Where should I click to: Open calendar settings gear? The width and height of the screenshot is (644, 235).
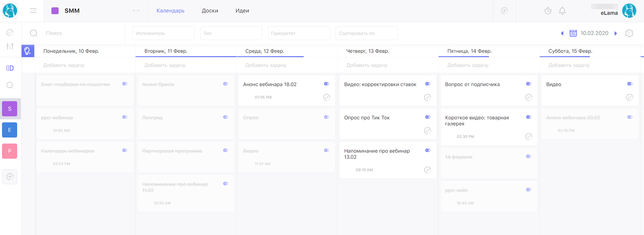coord(629,33)
